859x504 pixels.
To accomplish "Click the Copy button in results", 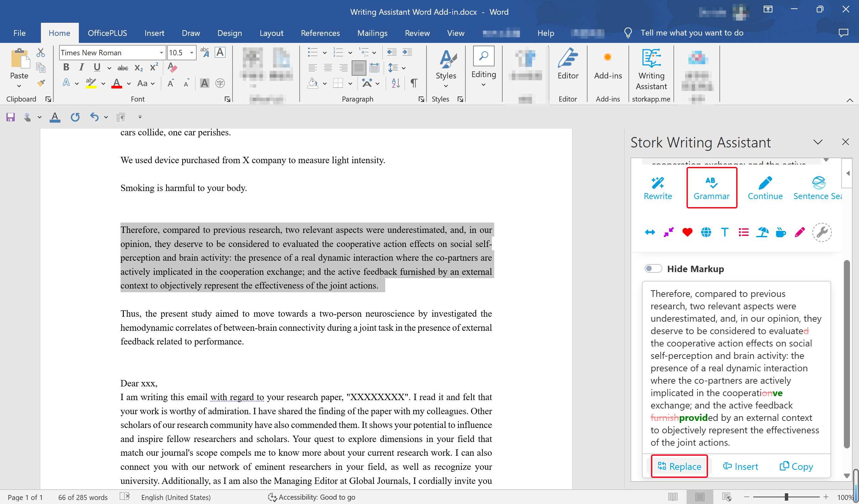I will [x=796, y=466].
